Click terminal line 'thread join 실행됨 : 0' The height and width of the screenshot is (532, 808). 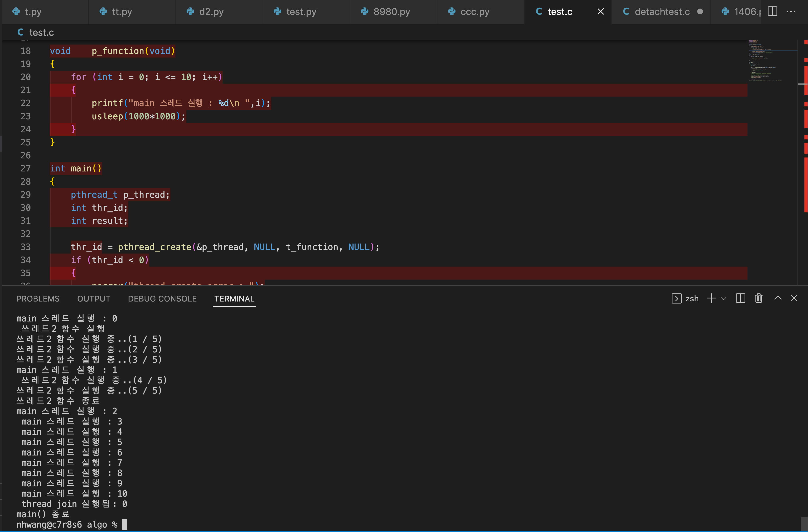74,504
